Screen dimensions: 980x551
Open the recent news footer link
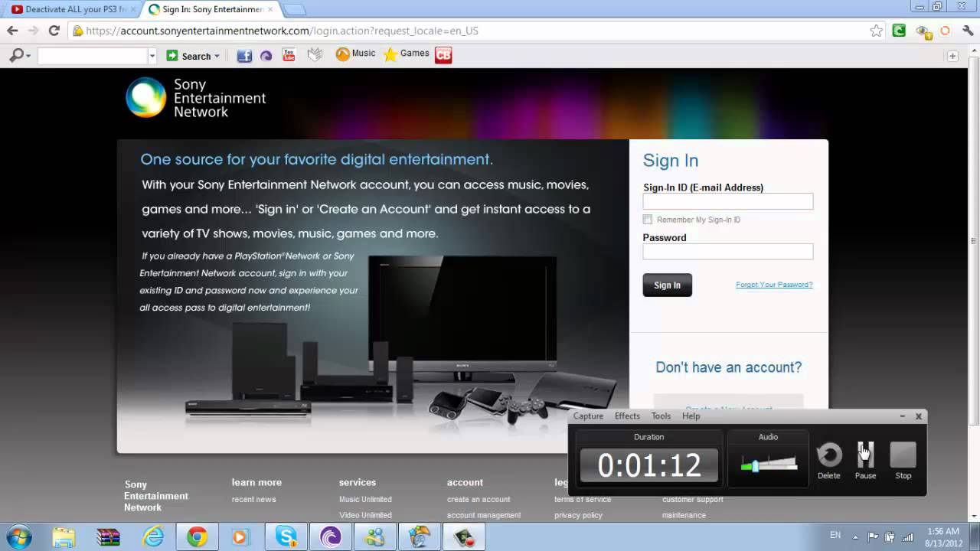253,499
